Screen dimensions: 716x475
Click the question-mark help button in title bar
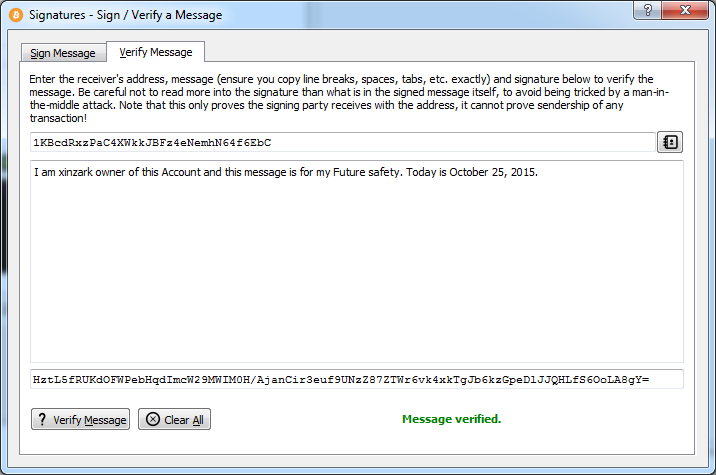(x=648, y=10)
